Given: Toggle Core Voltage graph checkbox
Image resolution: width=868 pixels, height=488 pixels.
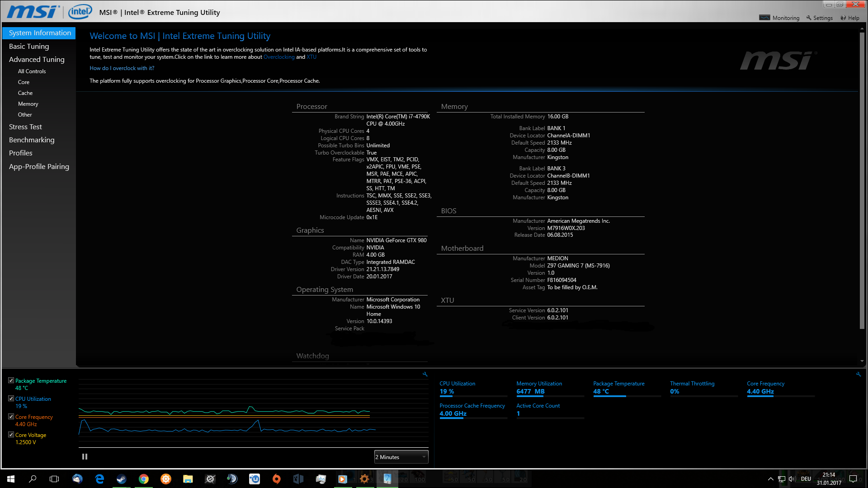Looking at the screenshot, I should 11,435.
